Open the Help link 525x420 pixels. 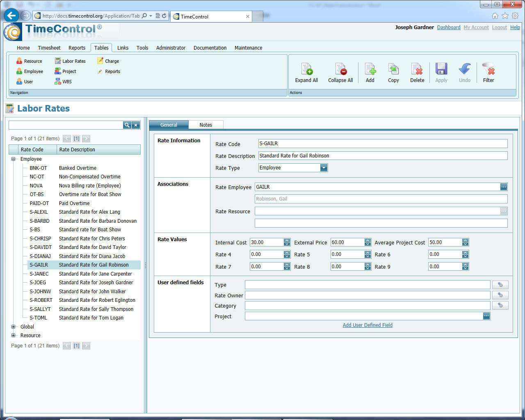pos(515,27)
